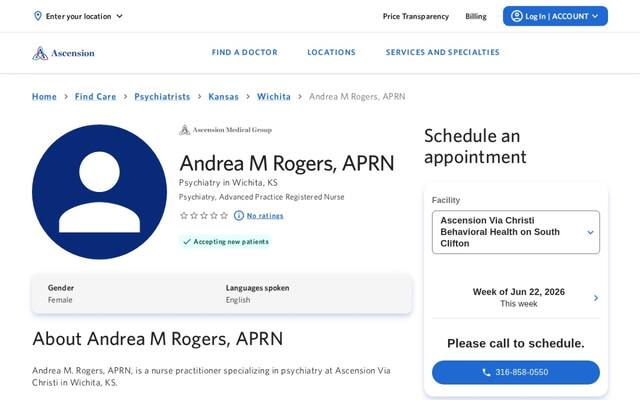The width and height of the screenshot is (640, 400).
Task: Click the 'Female' gender value
Action: 60,300
